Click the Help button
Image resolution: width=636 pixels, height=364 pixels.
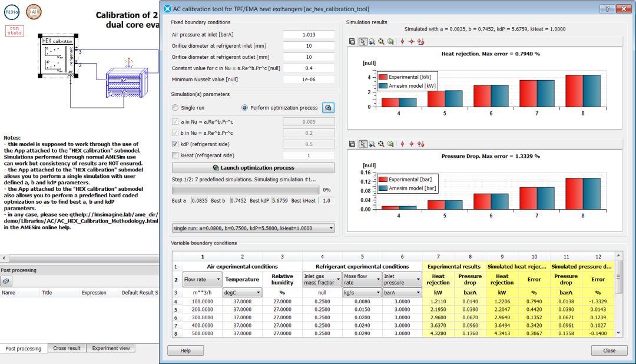coord(185,350)
